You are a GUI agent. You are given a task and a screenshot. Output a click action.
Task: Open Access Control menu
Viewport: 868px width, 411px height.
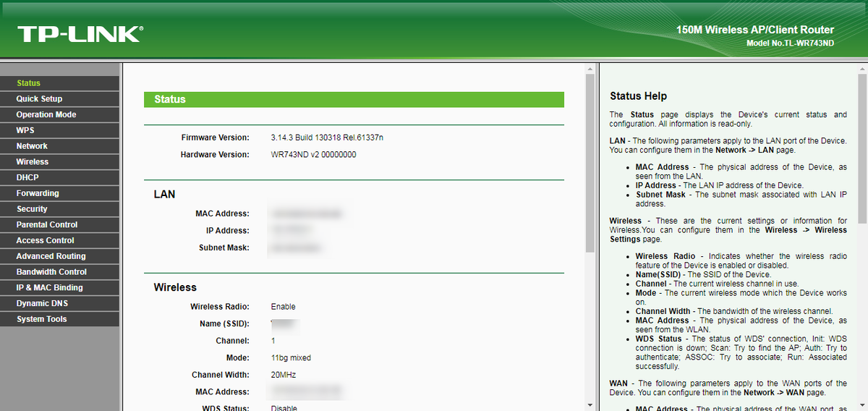tap(59, 240)
